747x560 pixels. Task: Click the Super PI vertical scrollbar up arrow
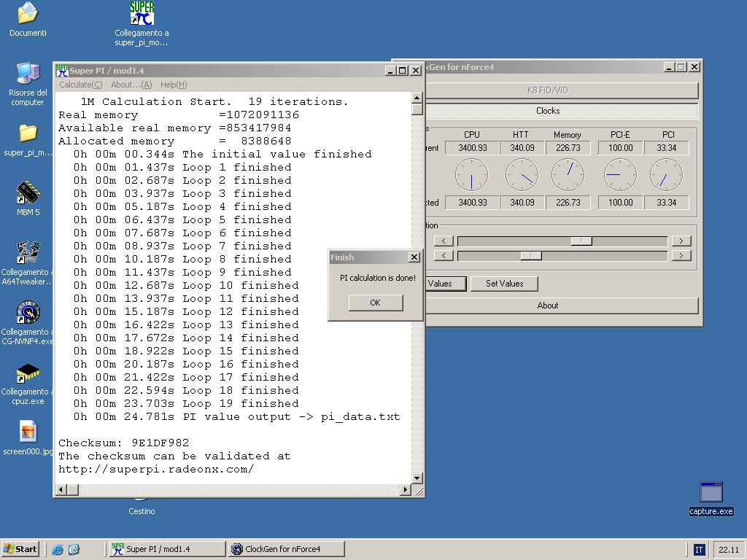click(417, 98)
